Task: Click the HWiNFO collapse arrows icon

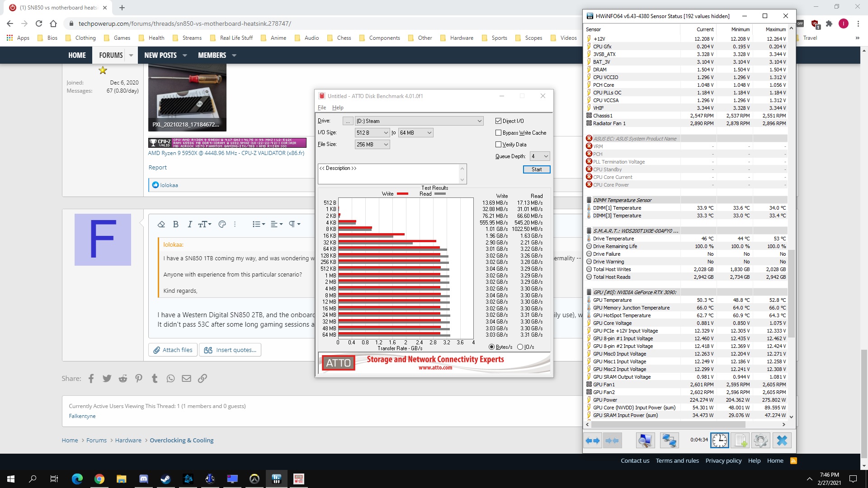Action: point(612,441)
